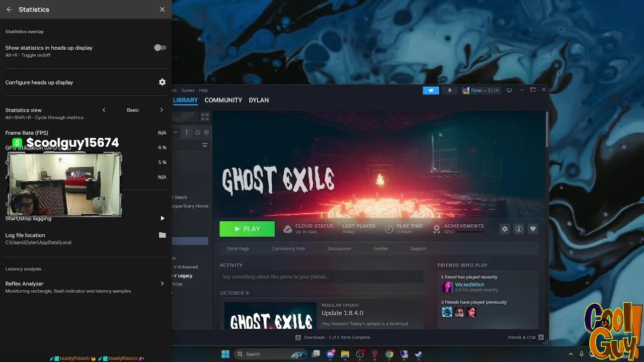Open Update 1.8.4.0 news post

pyautogui.click(x=342, y=313)
